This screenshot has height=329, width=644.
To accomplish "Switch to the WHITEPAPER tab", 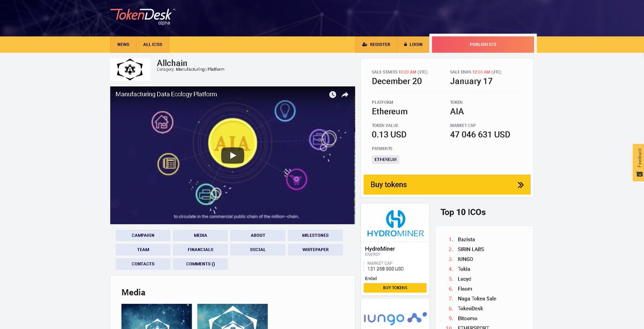I will (315, 250).
